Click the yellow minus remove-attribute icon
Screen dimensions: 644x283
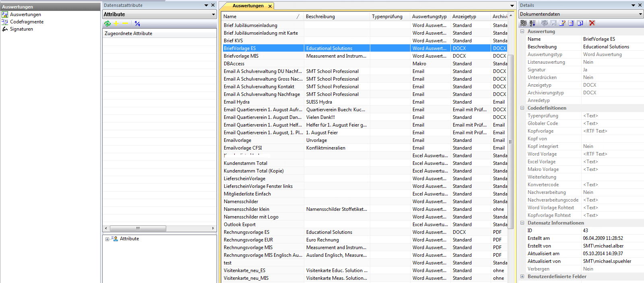tap(125, 24)
